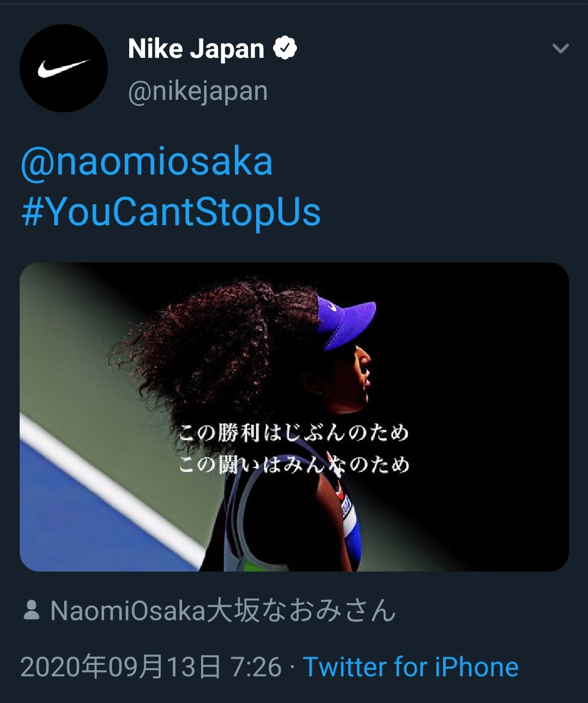Viewport: 588px width, 703px height.
Task: Click the caption line この闘いはみんなのため
Action: (x=294, y=465)
